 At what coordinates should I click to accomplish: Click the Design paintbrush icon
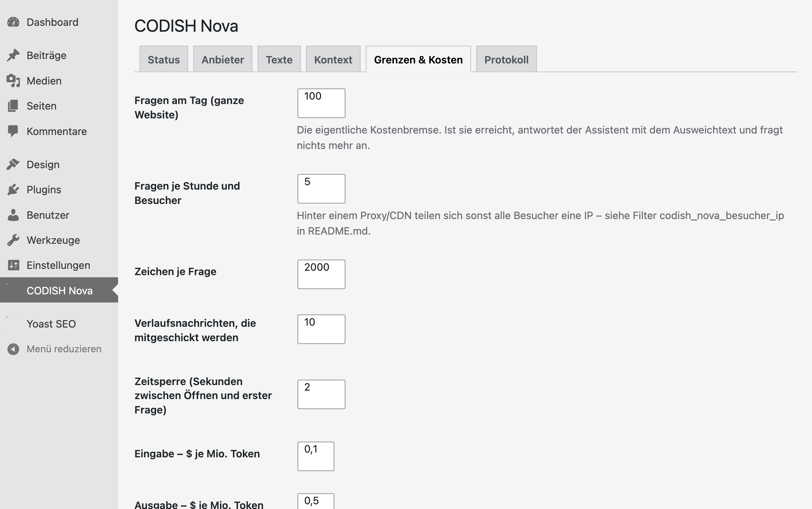(13, 165)
